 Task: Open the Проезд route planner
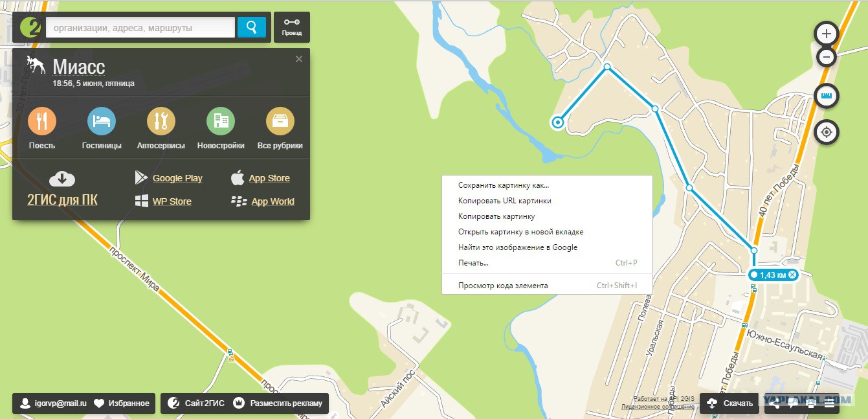pyautogui.click(x=292, y=27)
